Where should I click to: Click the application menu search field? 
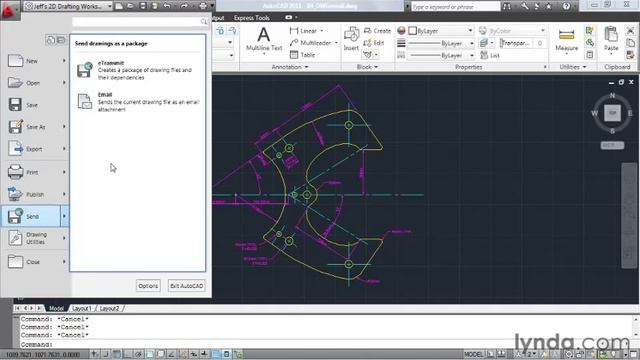pyautogui.click(x=140, y=21)
